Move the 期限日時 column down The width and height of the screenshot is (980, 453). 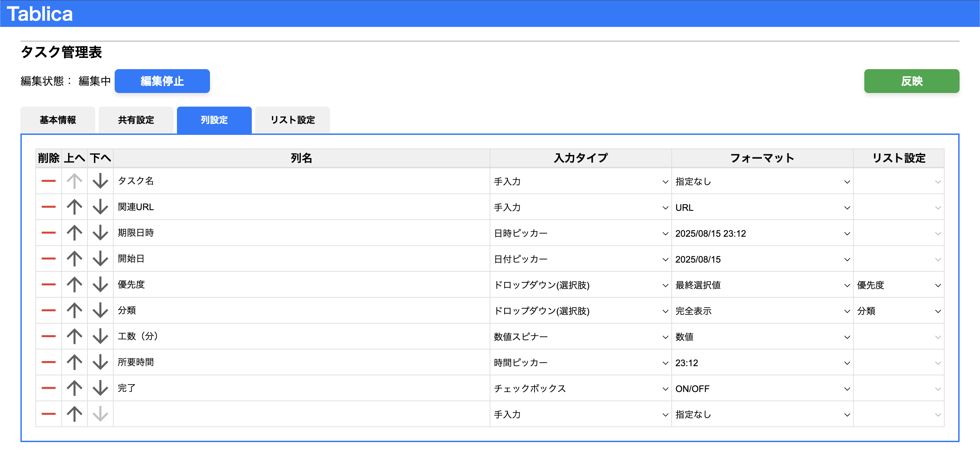pyautogui.click(x=100, y=233)
